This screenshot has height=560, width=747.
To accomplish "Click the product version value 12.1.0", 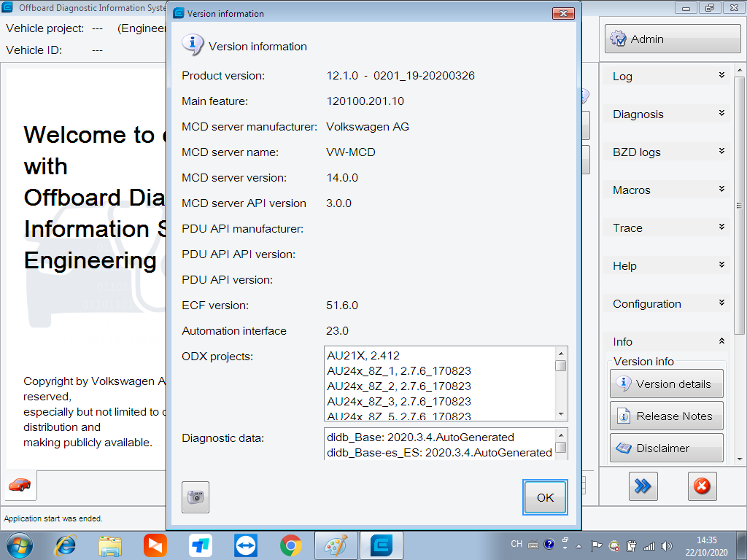I will (x=400, y=76).
